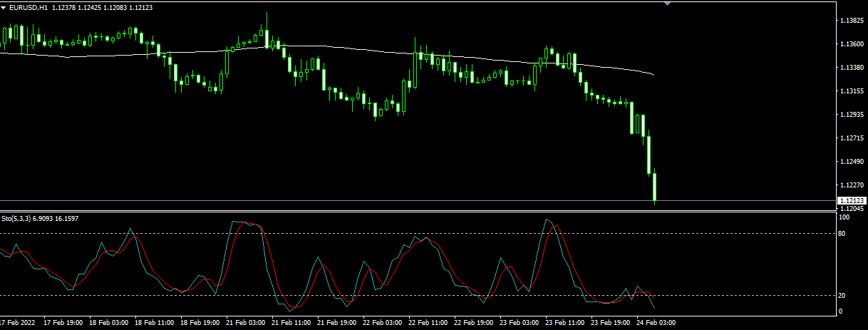Click the 17 Feb 19:00 time label
The width and height of the screenshot is (868, 330).
coord(63,322)
